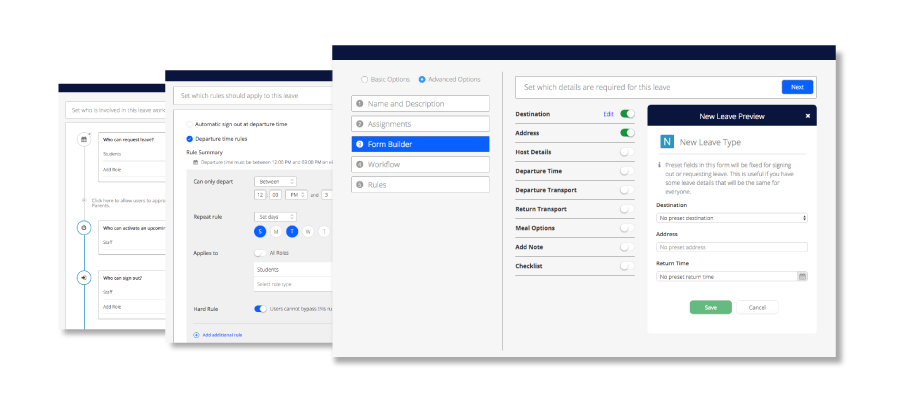Click 'Students' under Who can request leave

(x=112, y=154)
